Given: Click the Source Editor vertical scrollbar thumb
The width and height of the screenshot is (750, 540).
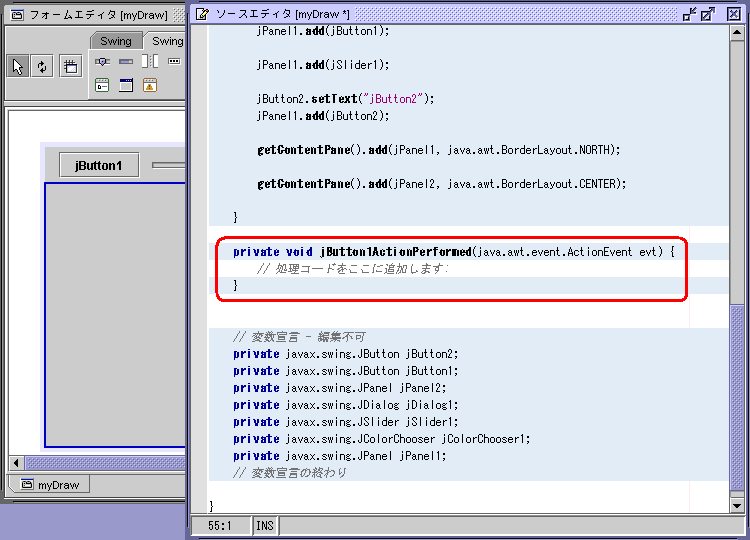Looking at the screenshot, I should [x=737, y=397].
